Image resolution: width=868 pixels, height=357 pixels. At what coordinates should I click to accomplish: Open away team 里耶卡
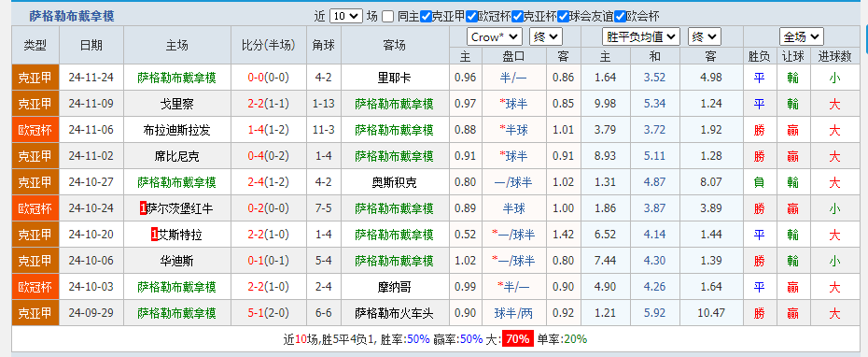click(394, 78)
